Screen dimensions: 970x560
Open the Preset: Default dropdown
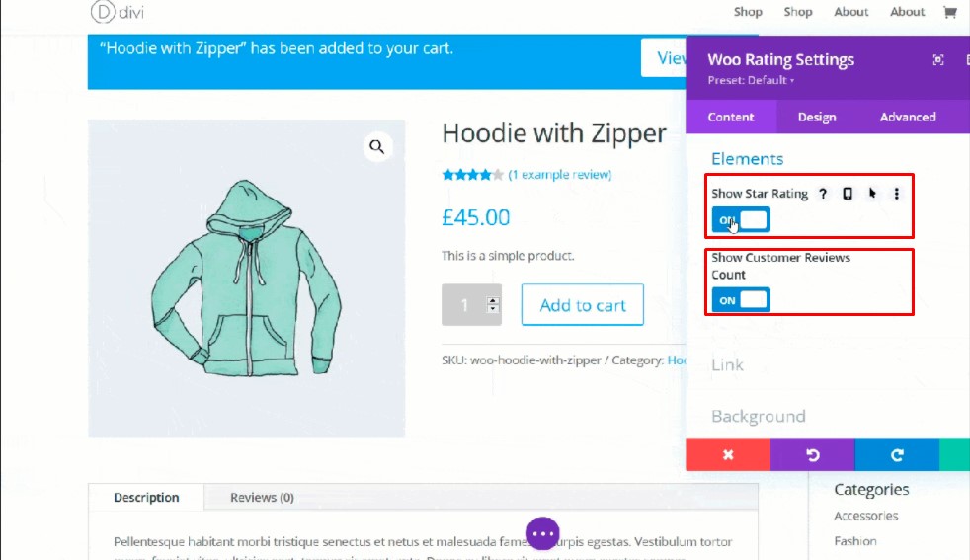coord(751,80)
